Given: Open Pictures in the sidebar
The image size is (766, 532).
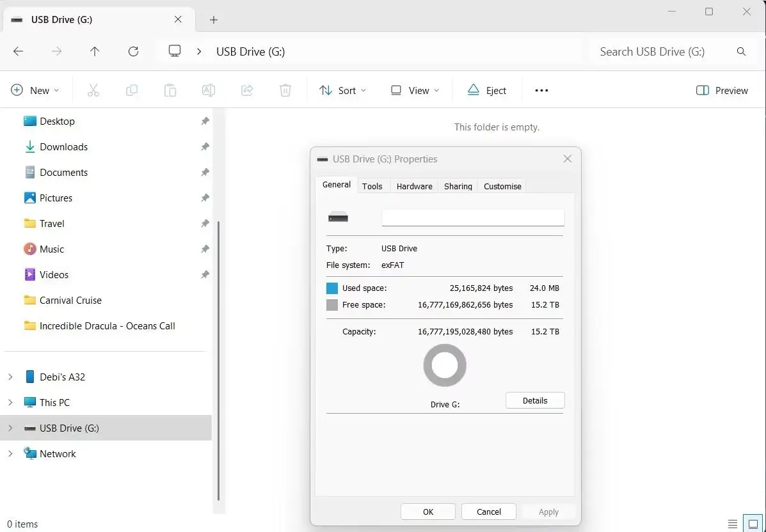Looking at the screenshot, I should click(48, 198).
